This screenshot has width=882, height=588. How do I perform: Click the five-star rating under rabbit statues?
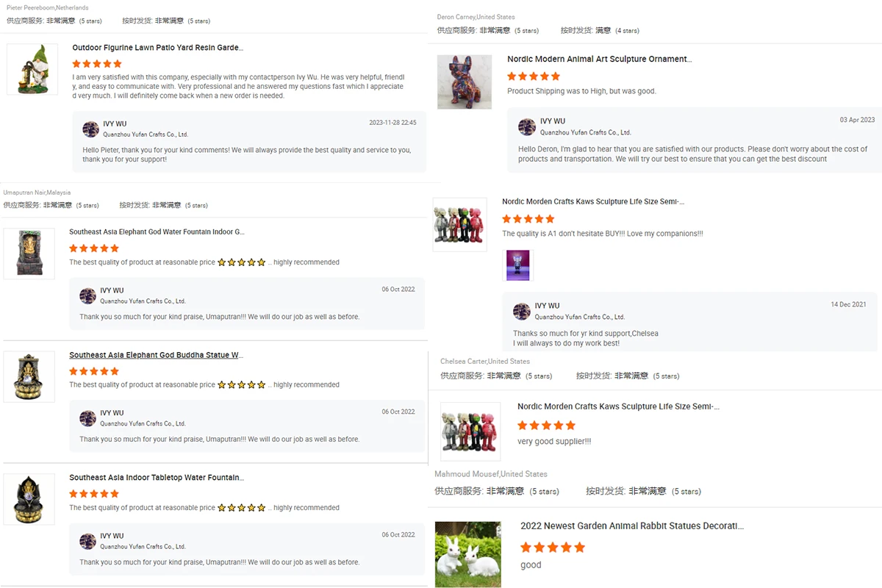tap(553, 548)
